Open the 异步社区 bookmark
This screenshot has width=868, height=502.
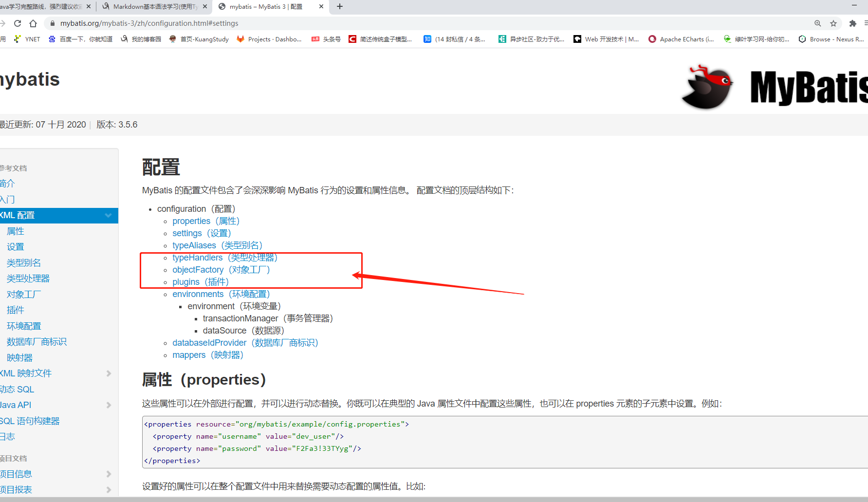pyautogui.click(x=531, y=39)
